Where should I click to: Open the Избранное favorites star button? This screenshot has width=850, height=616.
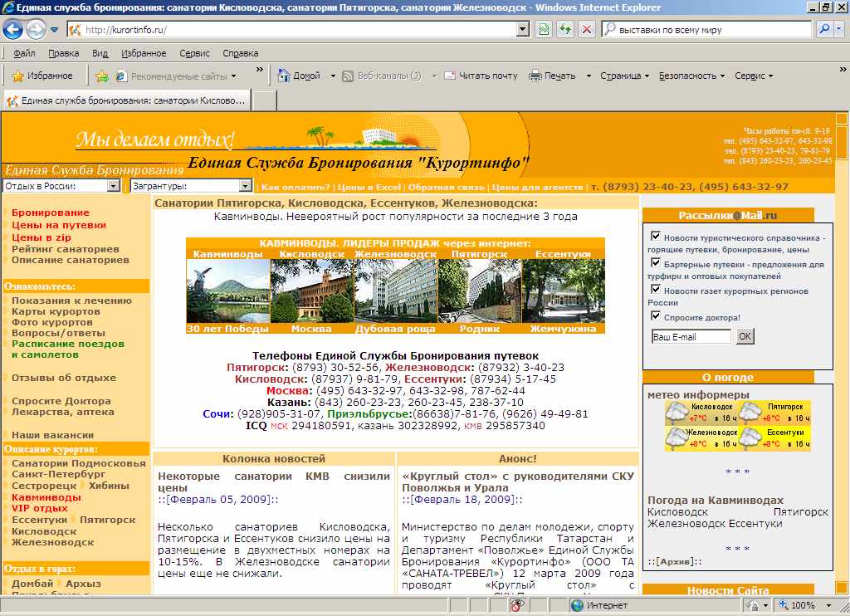42,76
